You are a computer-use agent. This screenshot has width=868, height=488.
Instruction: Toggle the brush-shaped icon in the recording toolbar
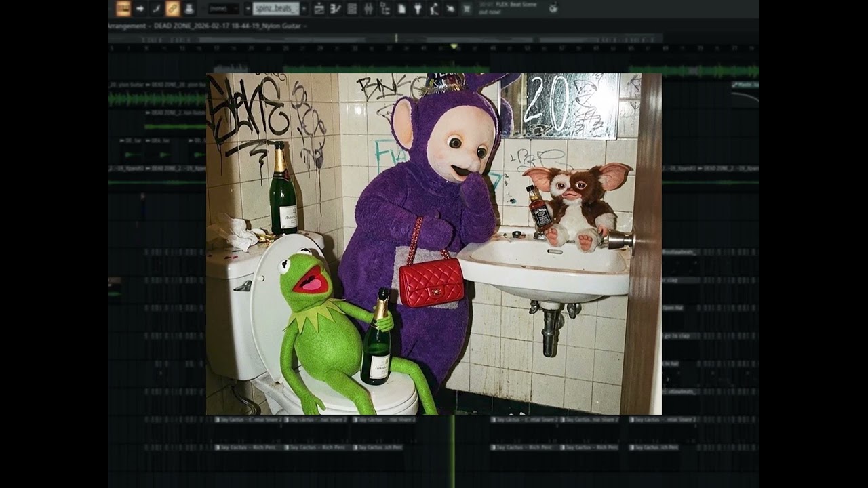point(157,8)
